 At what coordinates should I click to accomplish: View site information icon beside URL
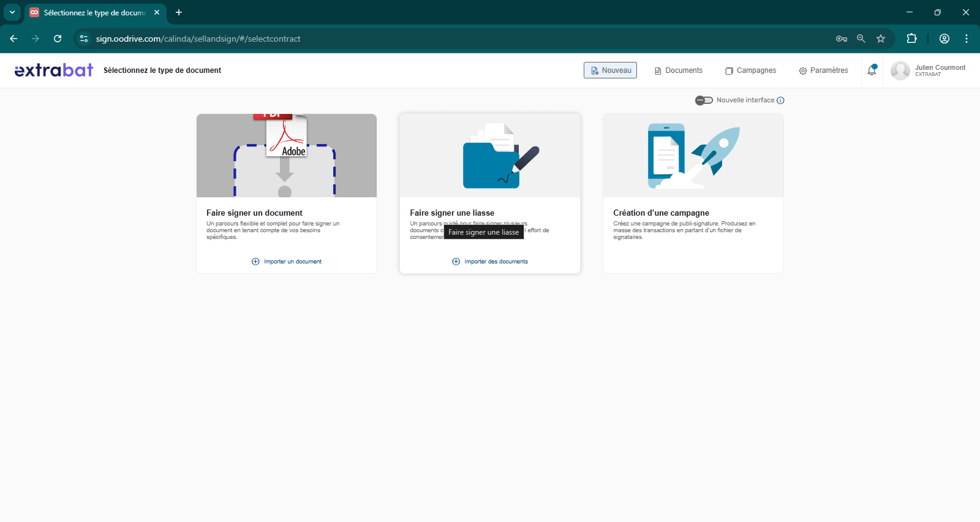click(84, 39)
